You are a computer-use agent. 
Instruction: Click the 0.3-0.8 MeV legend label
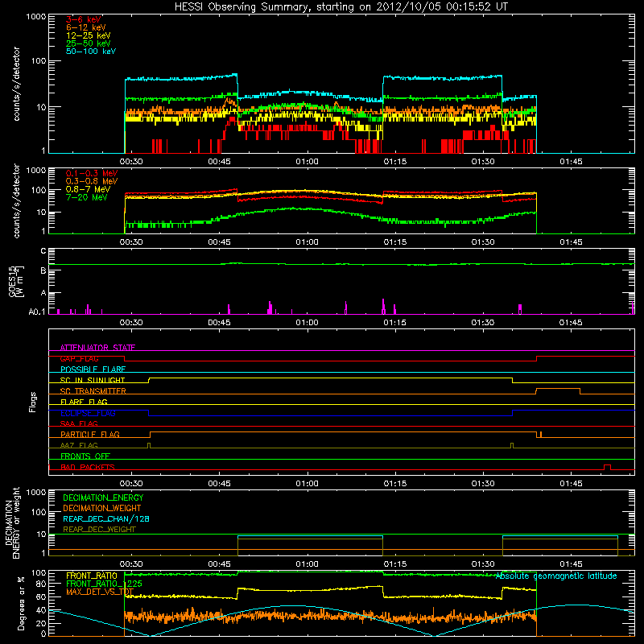pos(92,181)
